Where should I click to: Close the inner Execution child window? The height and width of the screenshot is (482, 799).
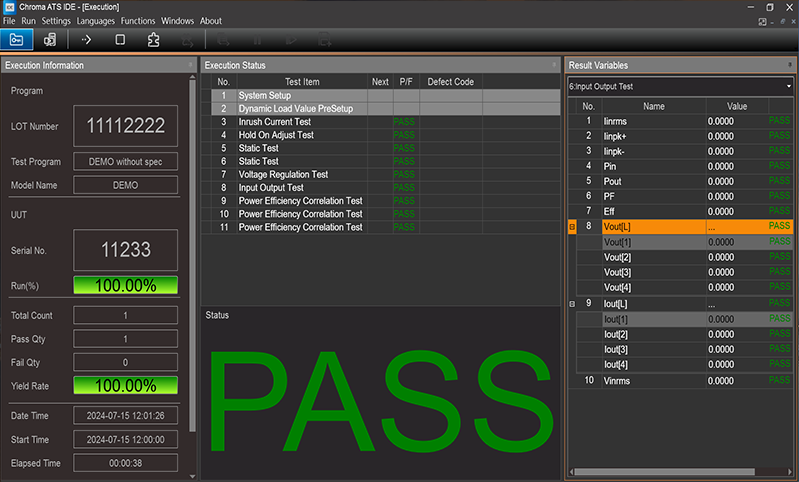click(x=793, y=22)
